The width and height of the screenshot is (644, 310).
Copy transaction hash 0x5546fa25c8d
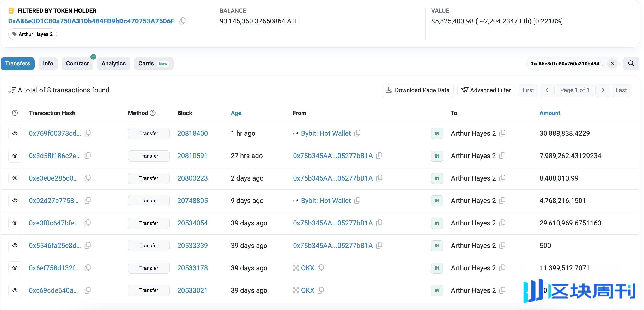[x=88, y=245]
